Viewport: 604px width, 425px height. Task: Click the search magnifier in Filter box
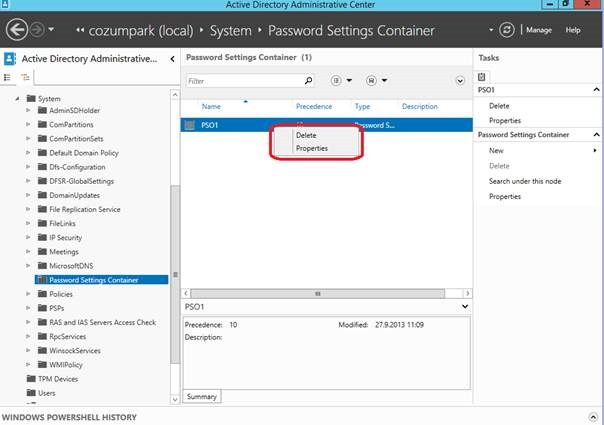[x=308, y=81]
